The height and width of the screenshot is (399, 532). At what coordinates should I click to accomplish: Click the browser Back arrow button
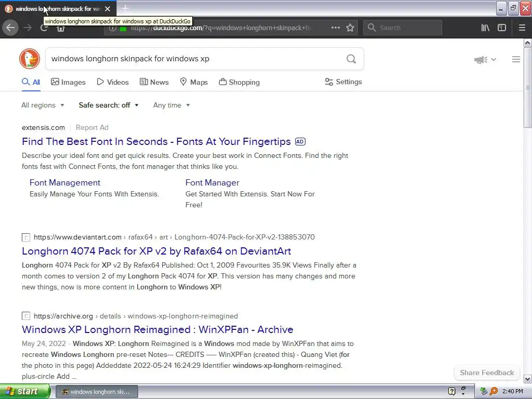coord(10,28)
